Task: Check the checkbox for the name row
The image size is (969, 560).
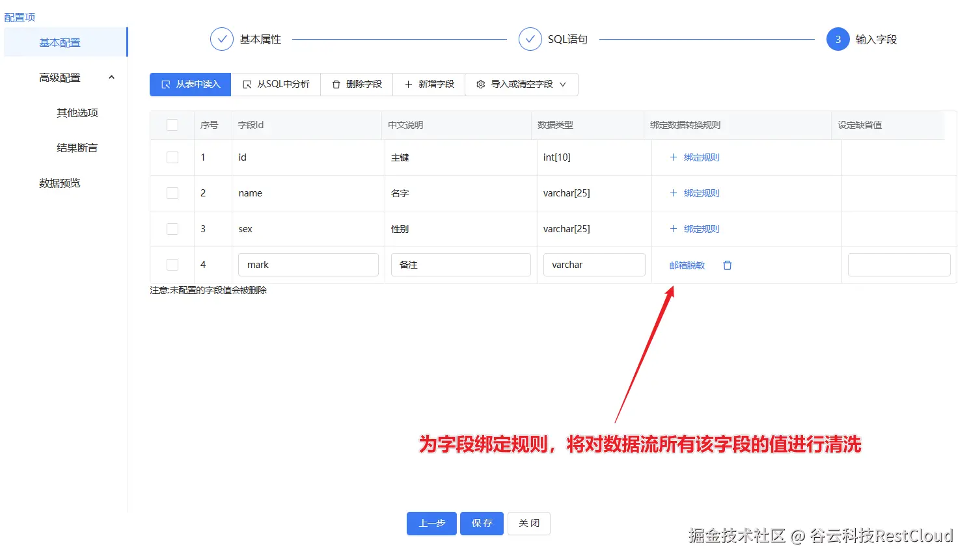Action: 172,193
